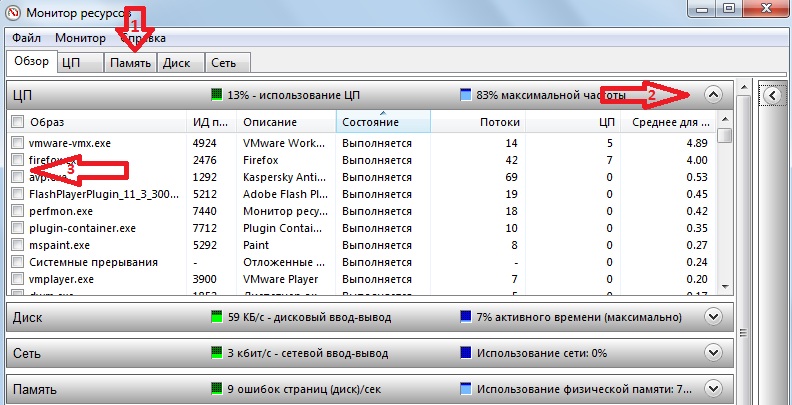
Task: Select vmware-vmx.exe process name
Action: point(70,143)
